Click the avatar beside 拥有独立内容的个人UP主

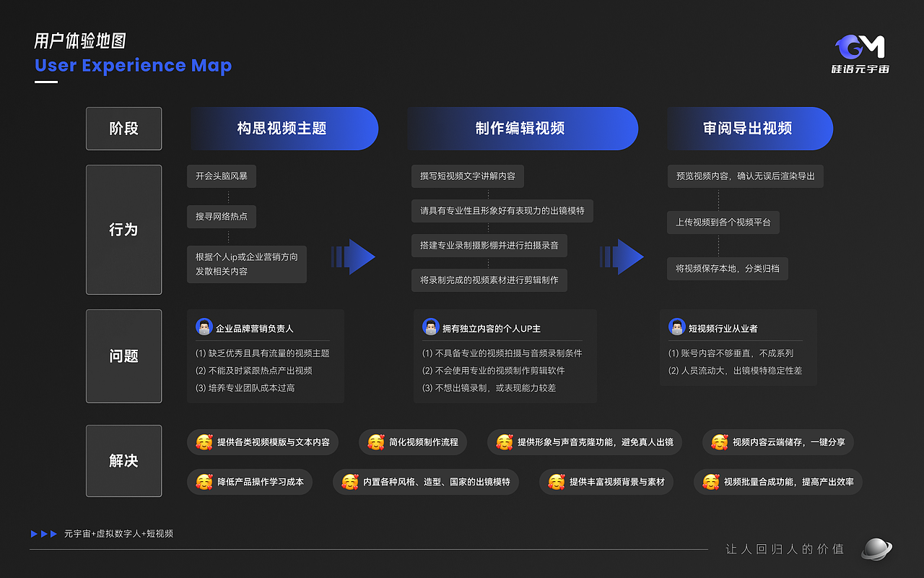point(431,327)
